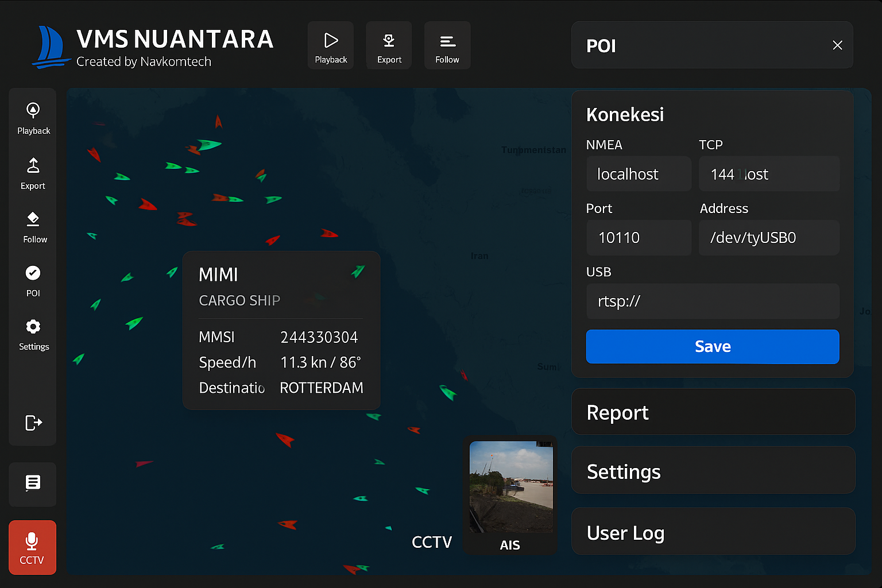This screenshot has height=588, width=882.
Task: Open logs via the chat bubble icon
Action: [32, 484]
